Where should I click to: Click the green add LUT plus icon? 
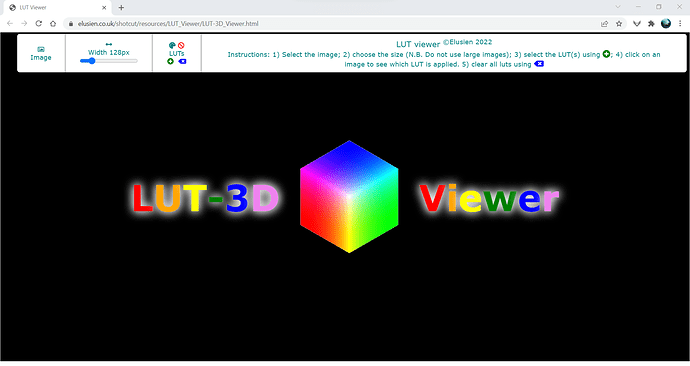(170, 62)
